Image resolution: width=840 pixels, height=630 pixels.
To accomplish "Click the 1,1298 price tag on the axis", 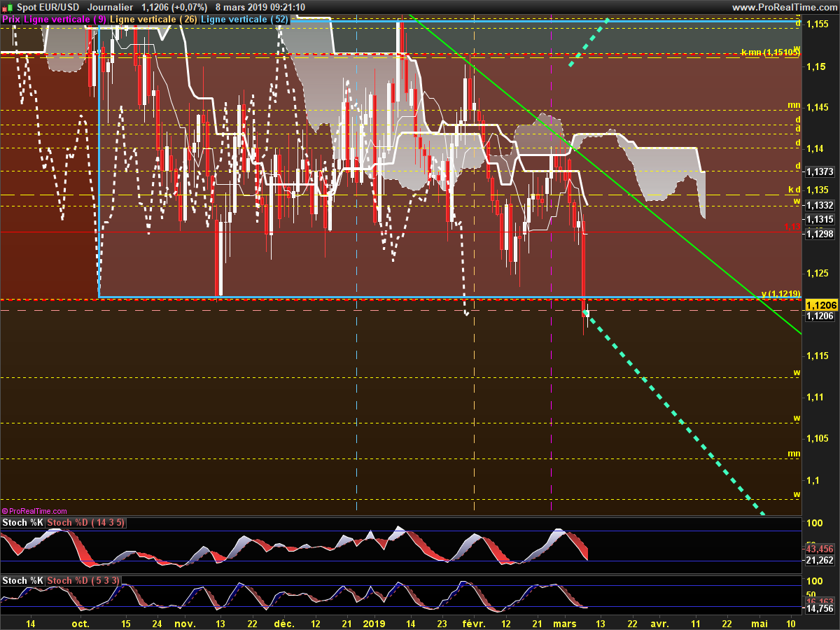I will coord(819,234).
